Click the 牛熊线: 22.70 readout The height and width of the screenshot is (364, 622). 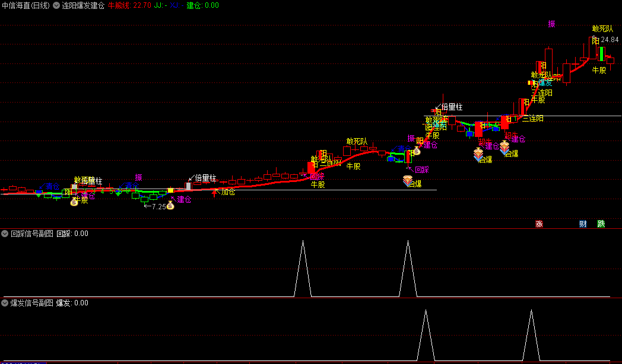tap(129, 5)
